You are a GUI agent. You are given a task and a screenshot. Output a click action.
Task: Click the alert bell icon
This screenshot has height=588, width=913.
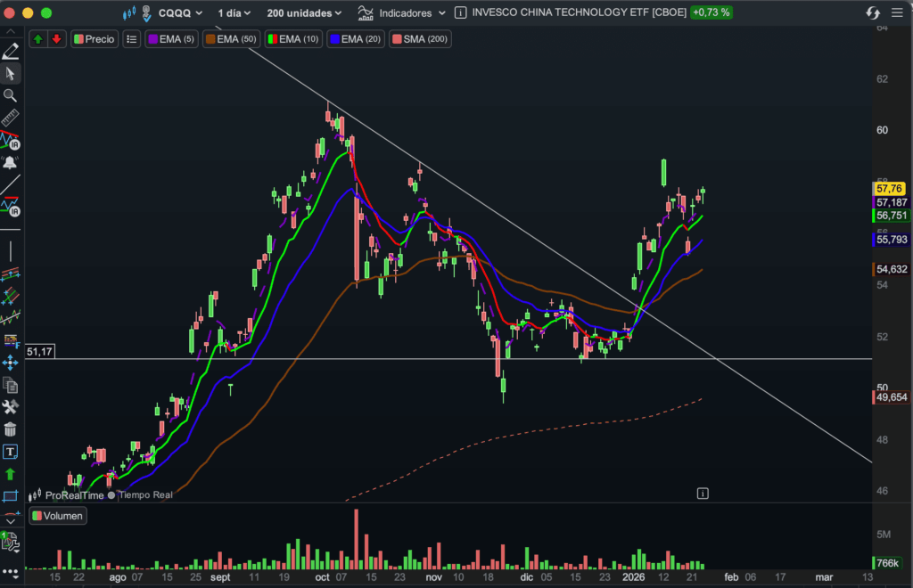[10, 162]
